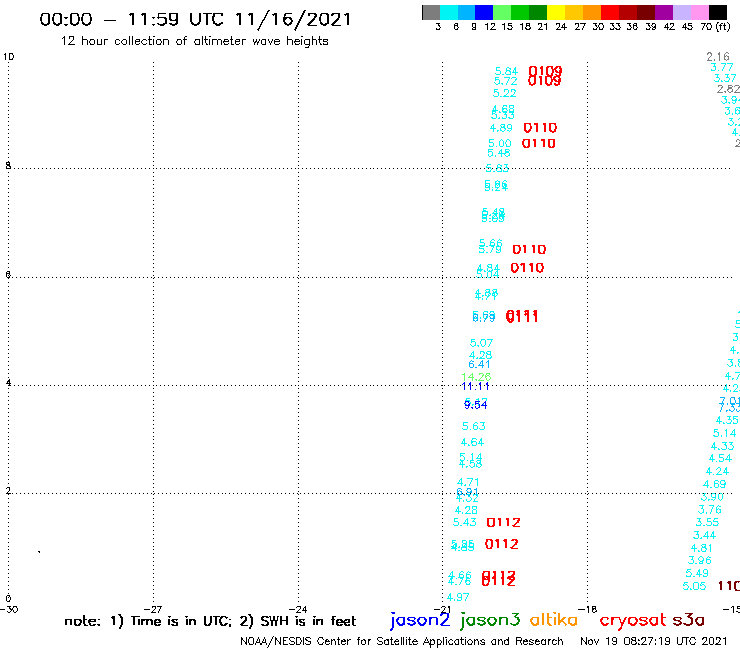The image size is (740, 650).
Task: Click the longitude axis label -30
Action: tap(9, 610)
